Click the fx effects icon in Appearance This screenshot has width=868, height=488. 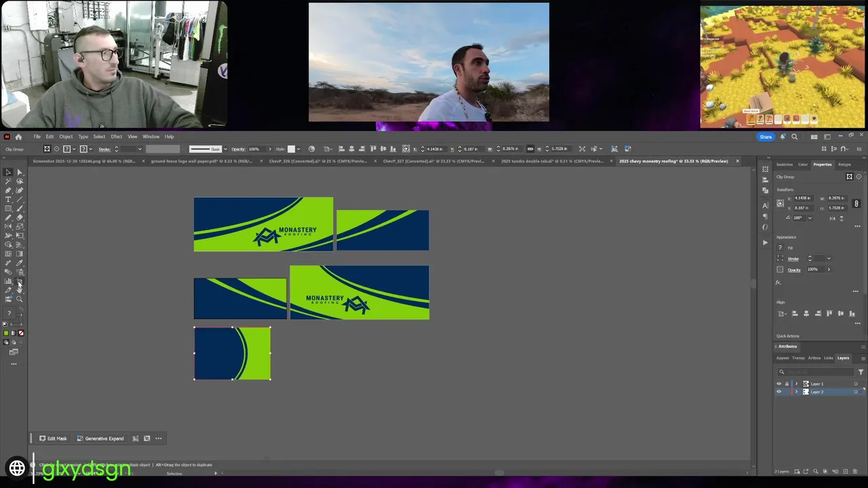click(778, 282)
